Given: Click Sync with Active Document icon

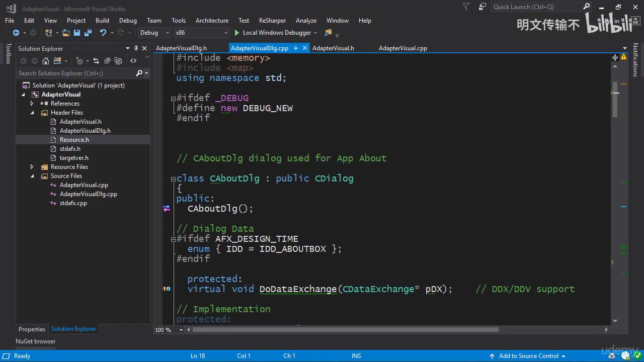Looking at the screenshot, I should [96, 61].
